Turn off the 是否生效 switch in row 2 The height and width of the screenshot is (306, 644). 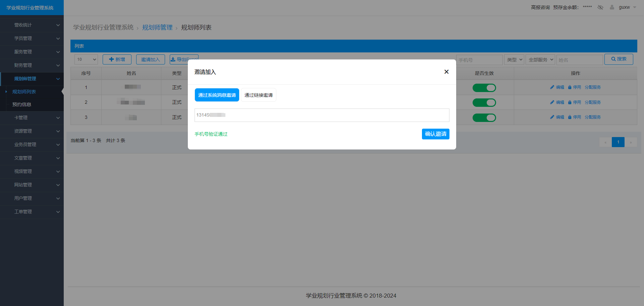pyautogui.click(x=484, y=102)
